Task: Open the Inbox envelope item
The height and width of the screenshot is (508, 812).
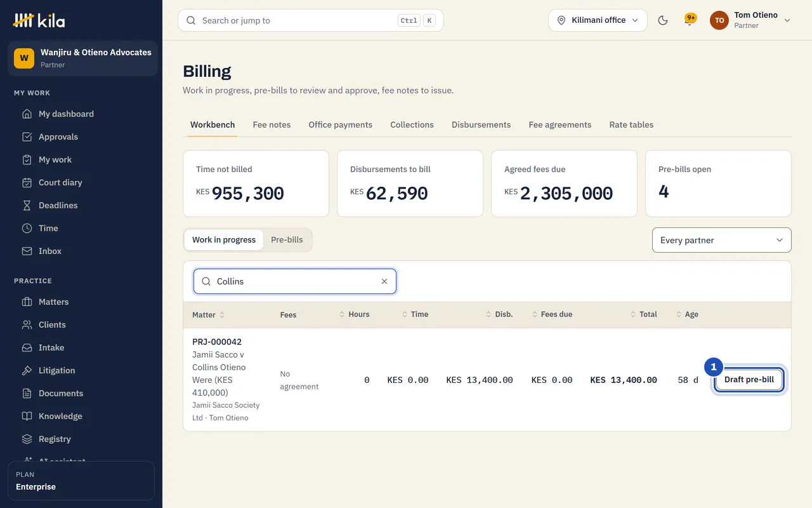Action: click(81, 251)
